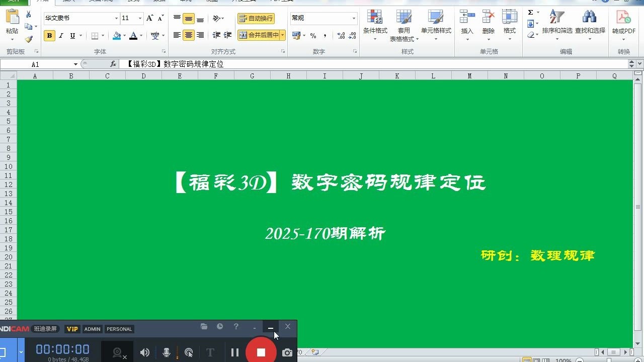This screenshot has height=362, width=644.
Task: Open the wén phonetic guide icon
Action: [x=155, y=36]
